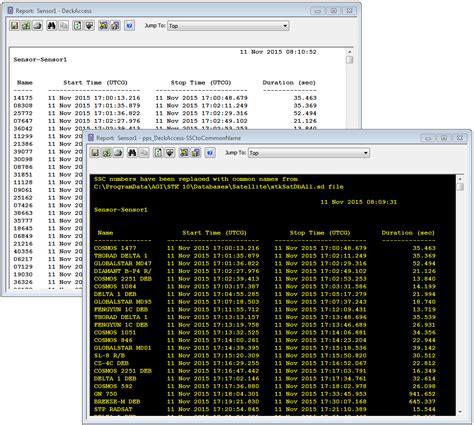Click the blue help icon in the DeckAccess window
This screenshot has height=425, width=474.
129,26
